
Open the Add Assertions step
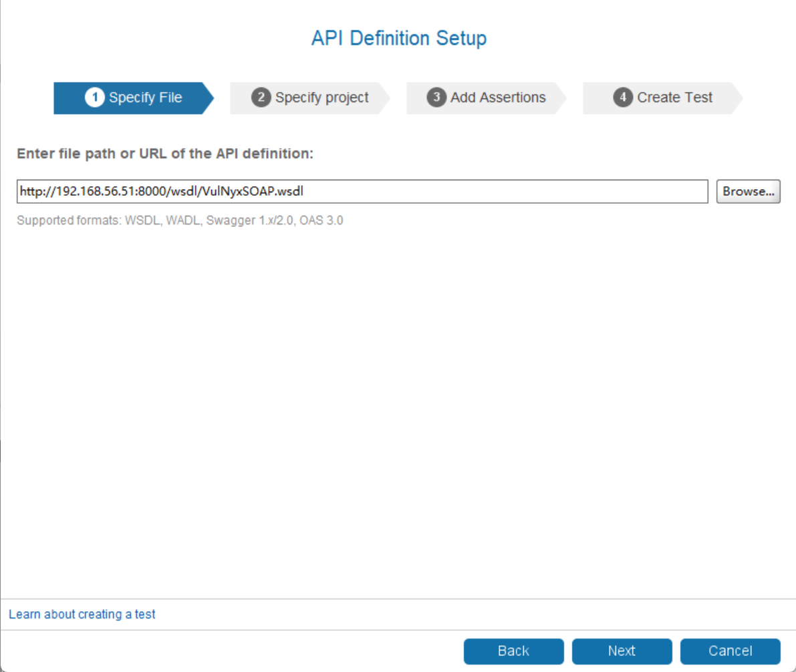pyautogui.click(x=498, y=98)
